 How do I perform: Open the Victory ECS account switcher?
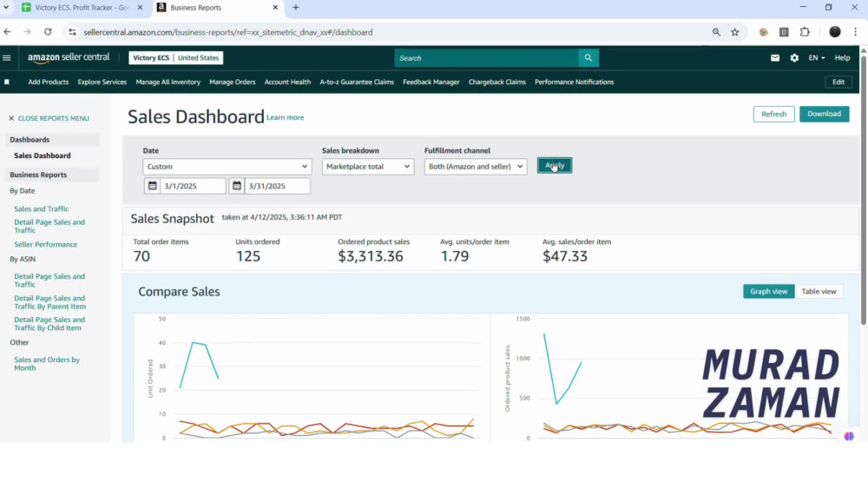[x=176, y=57]
